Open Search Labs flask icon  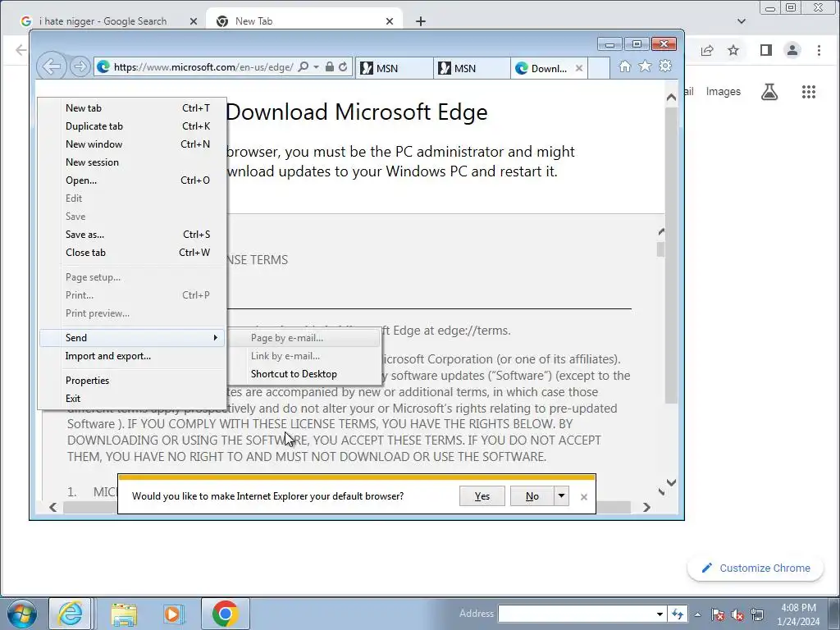pos(769,92)
